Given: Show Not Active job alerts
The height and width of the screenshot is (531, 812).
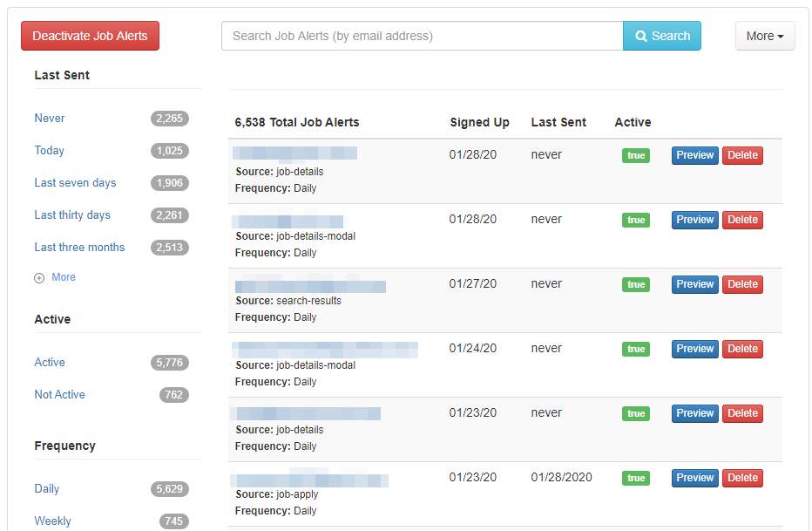Looking at the screenshot, I should 59,394.
